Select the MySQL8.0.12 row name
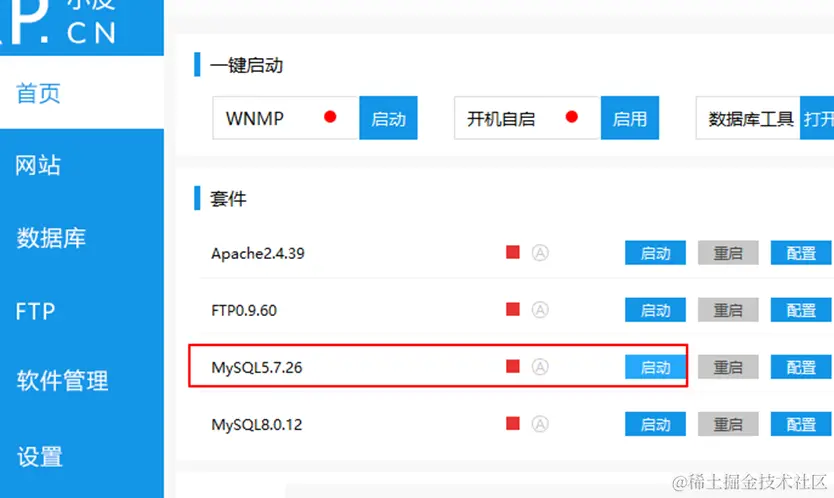This screenshot has height=498, width=834. point(257,425)
